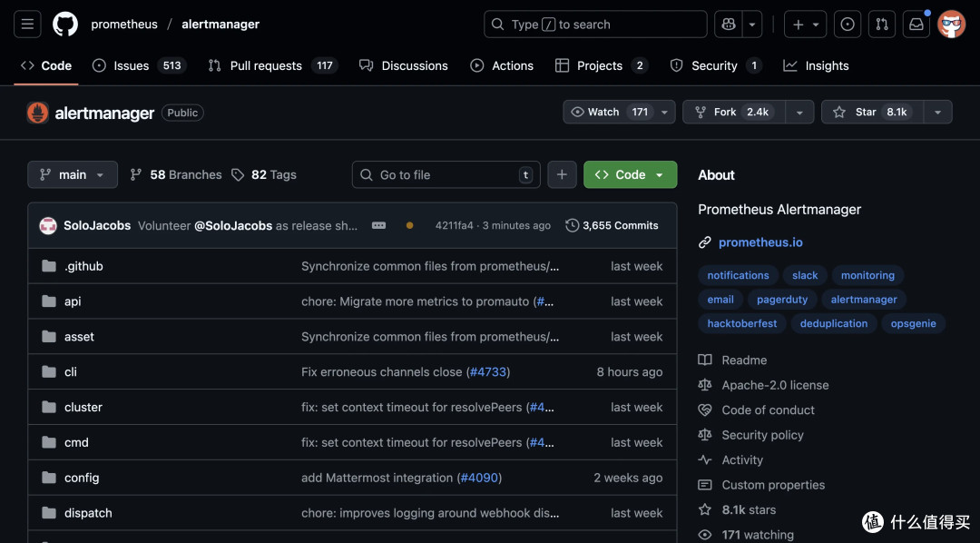The width and height of the screenshot is (980, 543).
Task: Open pull request #4733 link
Action: click(x=488, y=371)
